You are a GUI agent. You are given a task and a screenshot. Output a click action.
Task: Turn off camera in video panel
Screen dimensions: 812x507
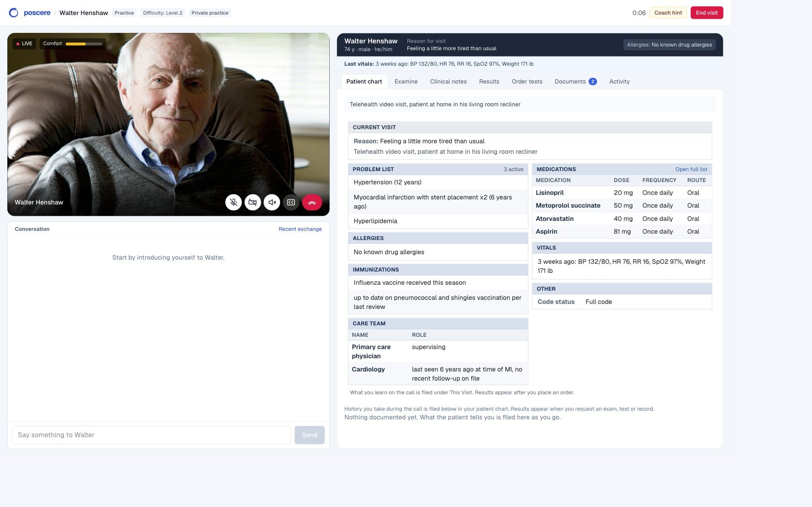pyautogui.click(x=253, y=202)
